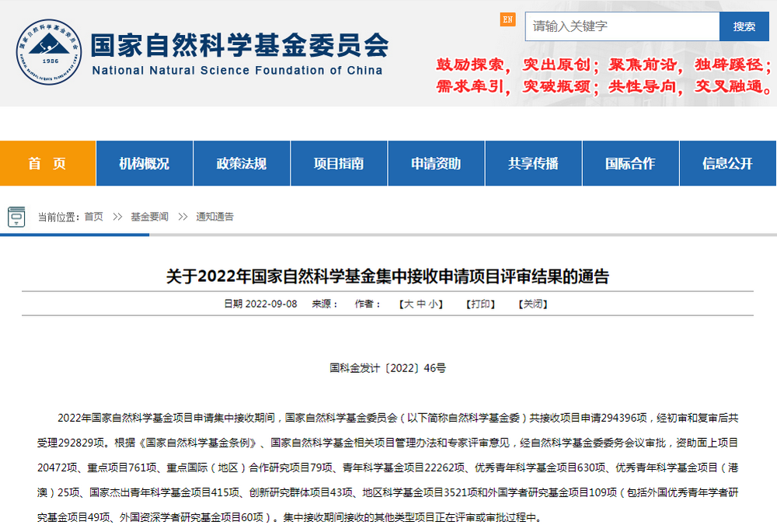Click the 作者 label
The image size is (777, 532).
tap(368, 304)
